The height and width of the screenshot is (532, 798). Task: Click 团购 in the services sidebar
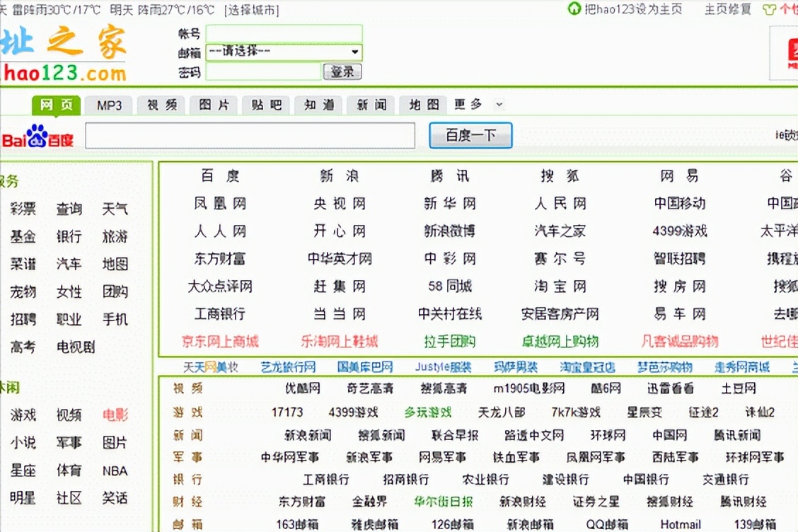pos(115,291)
